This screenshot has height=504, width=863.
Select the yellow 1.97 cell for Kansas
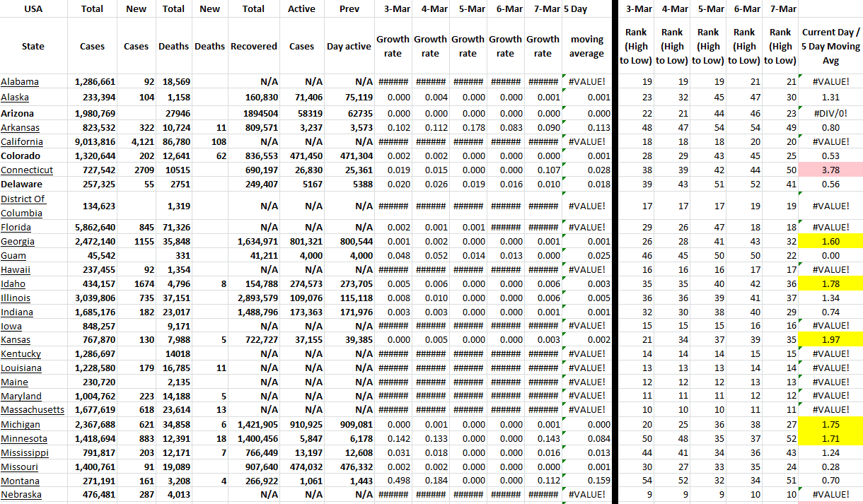point(830,340)
